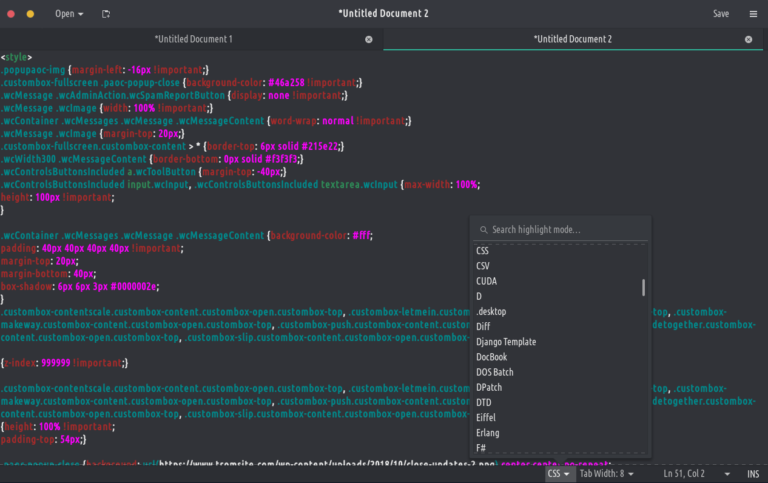This screenshot has height=483, width=768.
Task: Click the magnifier icon in highlight search
Action: coord(483,230)
